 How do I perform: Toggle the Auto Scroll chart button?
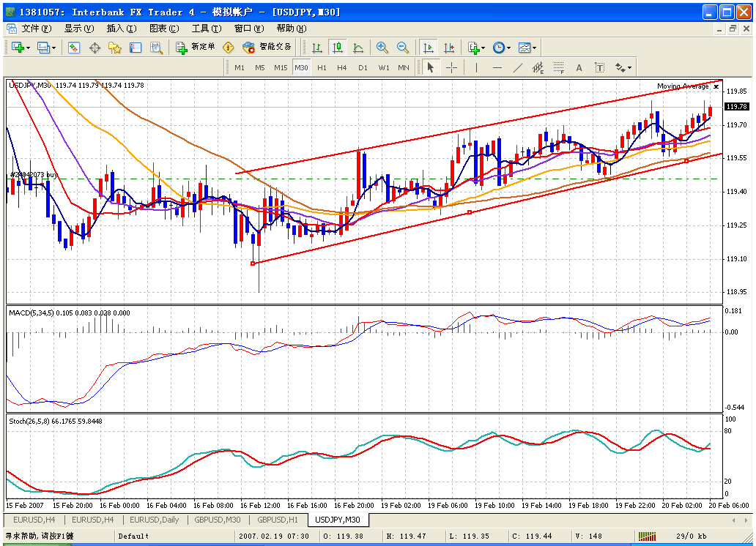tap(429, 48)
